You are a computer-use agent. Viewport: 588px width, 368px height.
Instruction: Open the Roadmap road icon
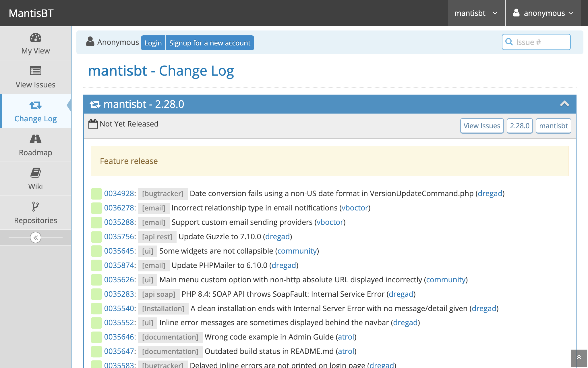(x=36, y=139)
